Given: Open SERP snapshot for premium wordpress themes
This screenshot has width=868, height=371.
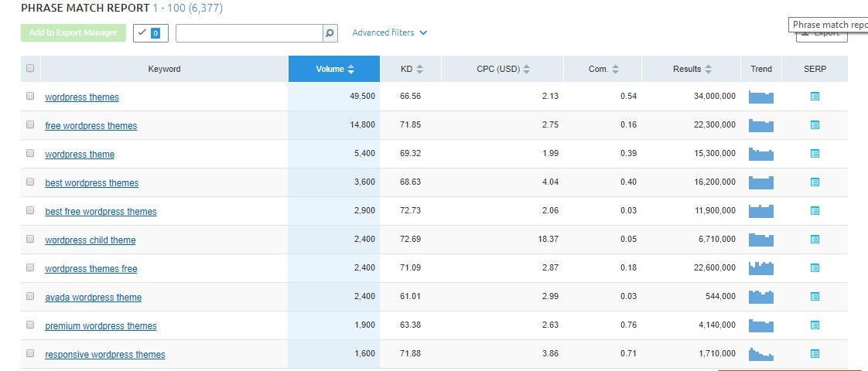Looking at the screenshot, I should 815,325.
